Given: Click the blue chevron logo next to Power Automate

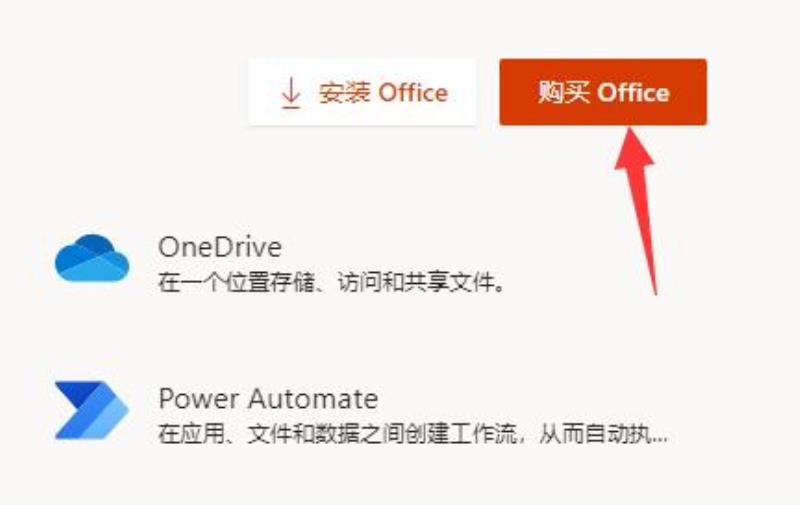Looking at the screenshot, I should (91, 410).
